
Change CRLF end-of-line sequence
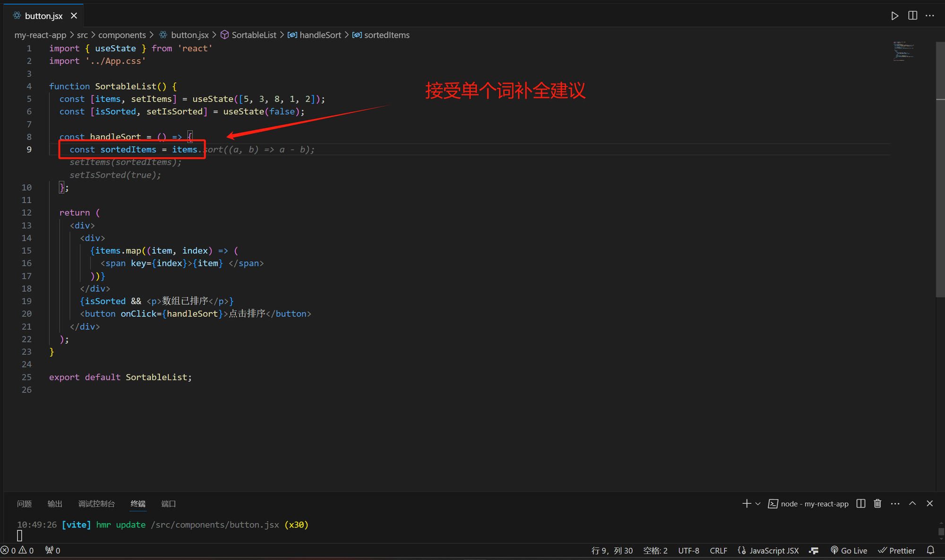[x=718, y=551]
